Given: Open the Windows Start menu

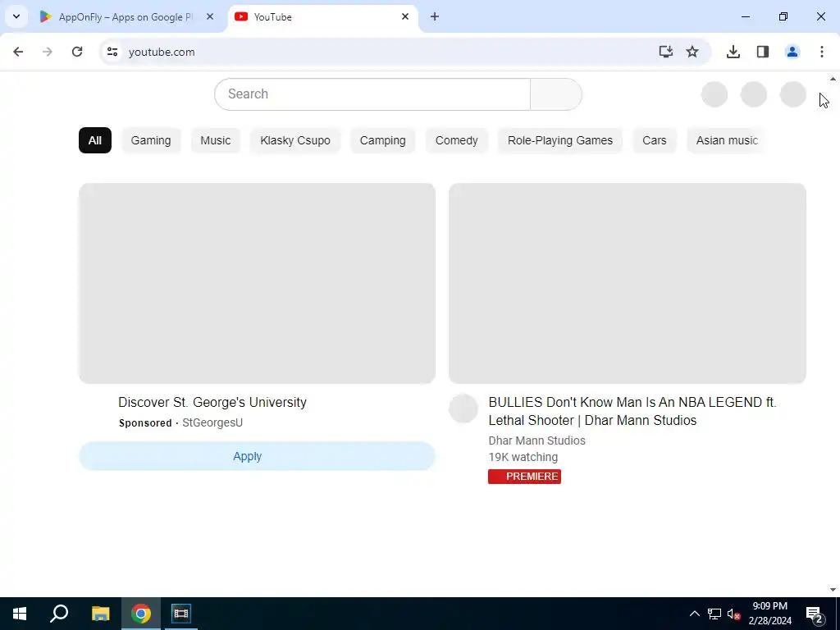Looking at the screenshot, I should [x=20, y=614].
